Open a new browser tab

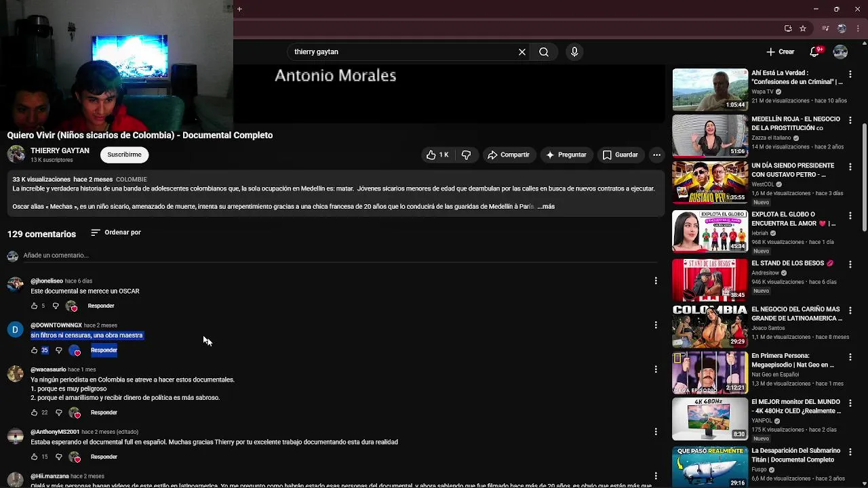[x=239, y=9]
